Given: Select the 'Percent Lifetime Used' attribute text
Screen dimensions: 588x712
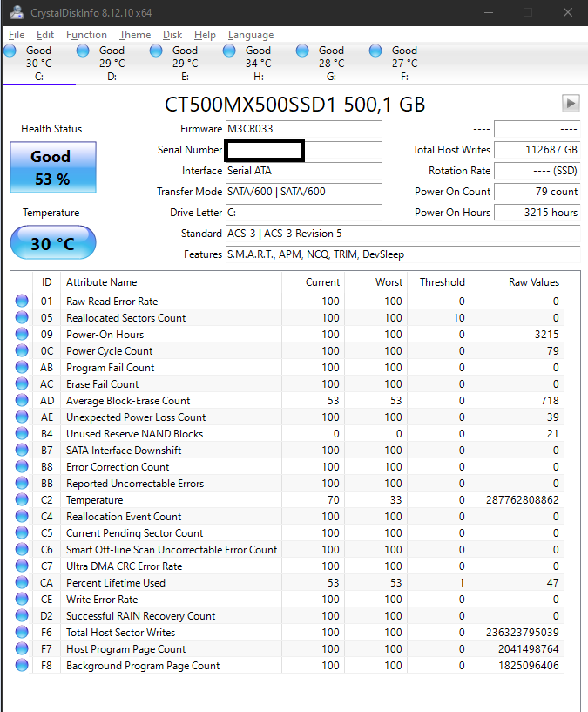Looking at the screenshot, I should 116,583.
